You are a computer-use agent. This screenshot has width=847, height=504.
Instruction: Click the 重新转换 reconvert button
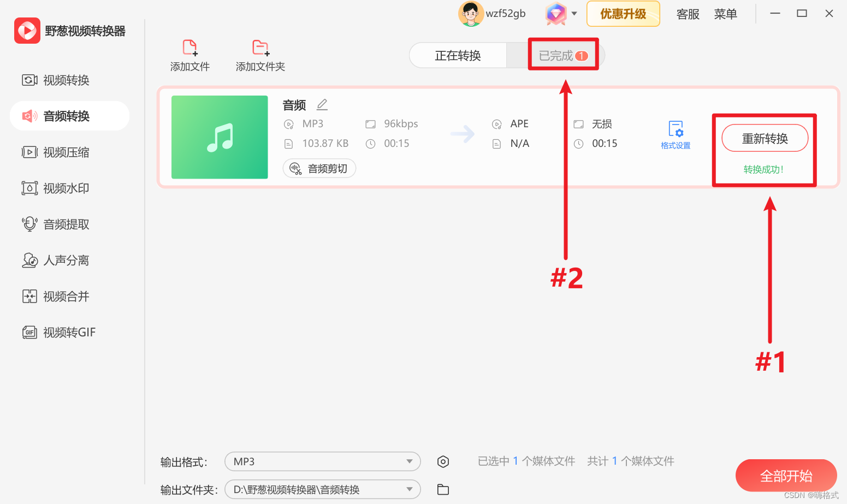click(765, 139)
